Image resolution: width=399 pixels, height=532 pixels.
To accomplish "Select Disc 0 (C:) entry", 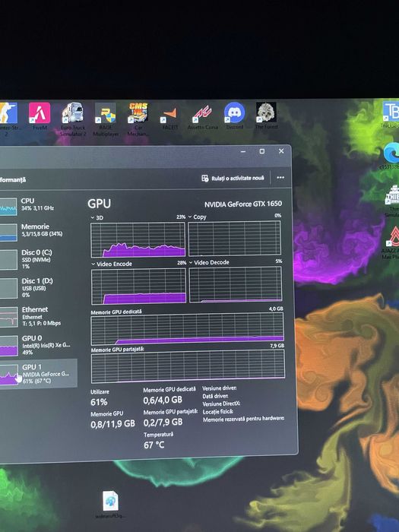I will (x=38, y=259).
